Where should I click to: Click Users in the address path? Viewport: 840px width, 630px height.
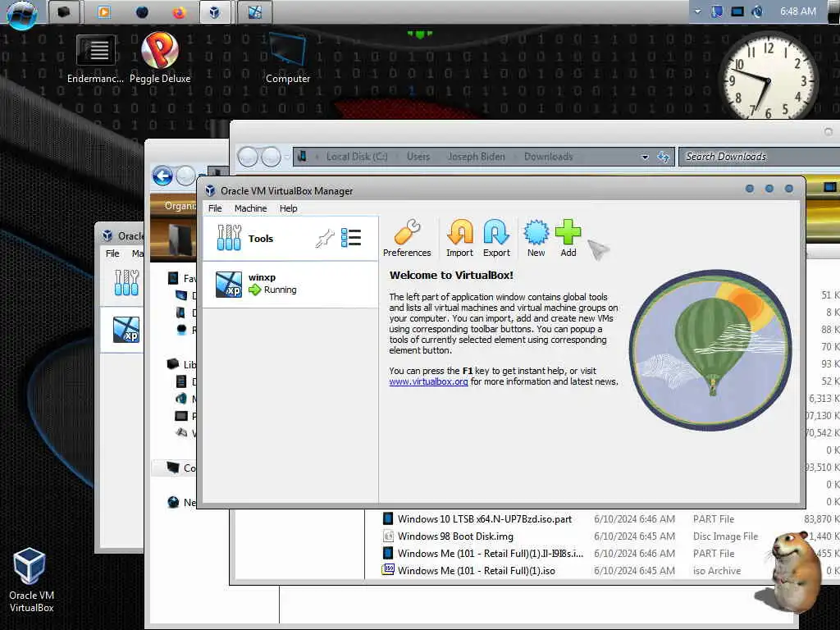pyautogui.click(x=418, y=157)
